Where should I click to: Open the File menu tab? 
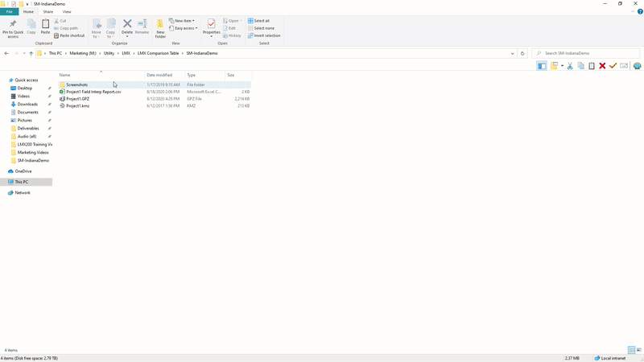(10, 12)
